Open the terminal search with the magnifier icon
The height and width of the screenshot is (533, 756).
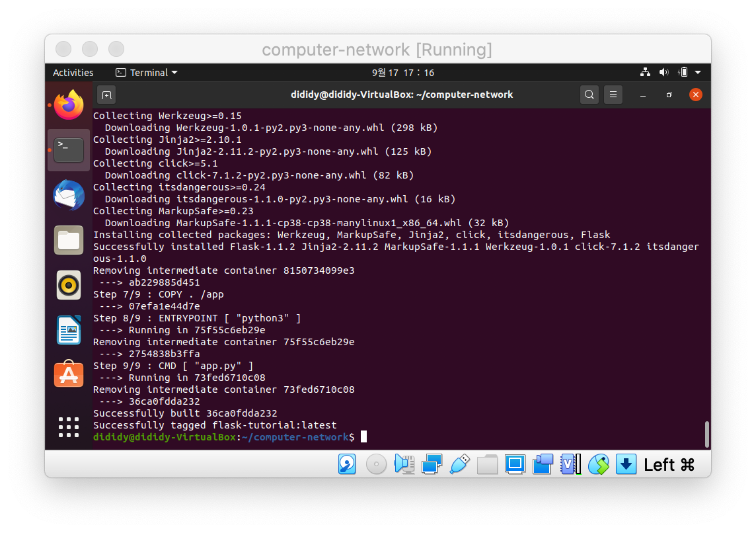(x=589, y=95)
